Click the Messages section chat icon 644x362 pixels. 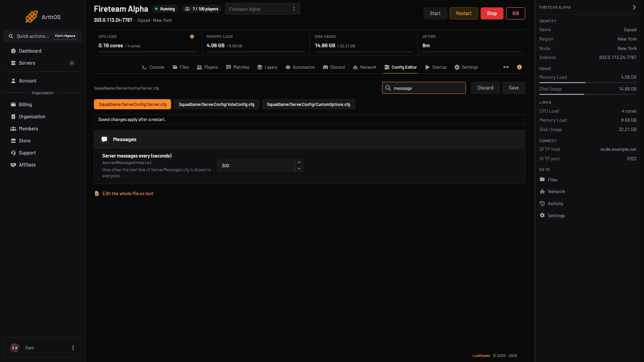point(104,139)
